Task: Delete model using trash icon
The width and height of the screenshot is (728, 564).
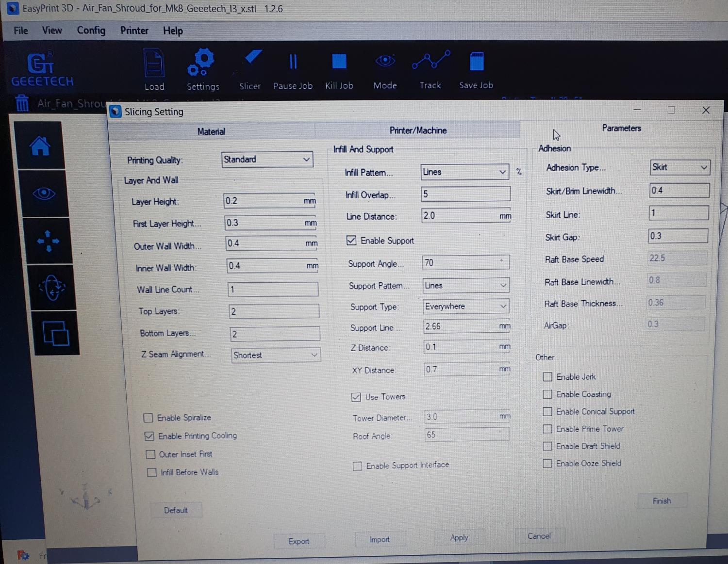Action: coord(22,103)
